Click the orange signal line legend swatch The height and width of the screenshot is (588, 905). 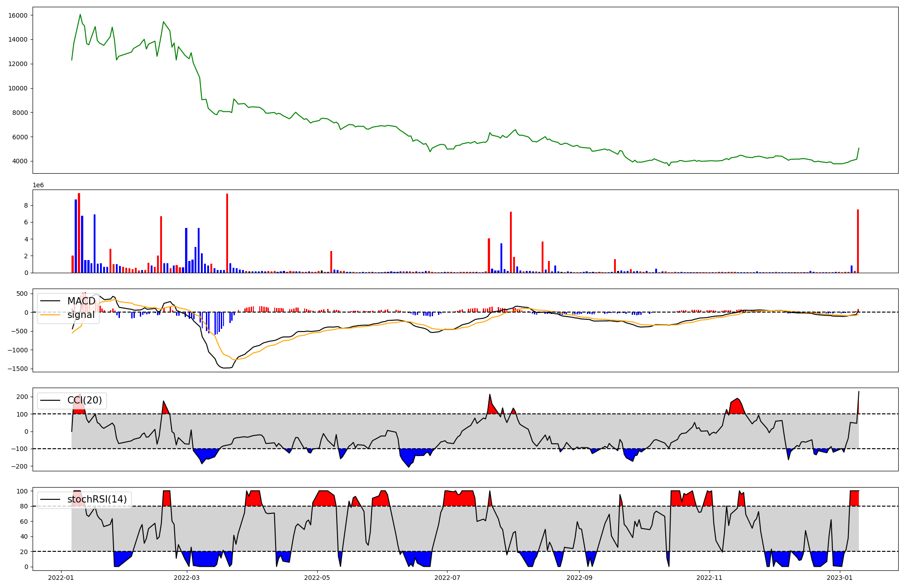click(x=50, y=315)
